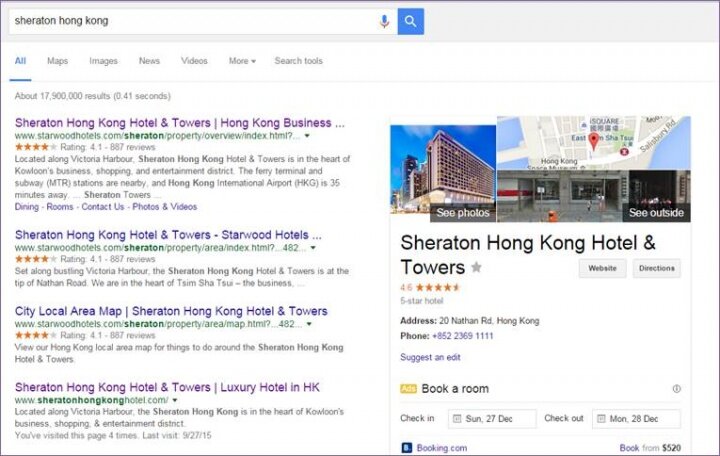Viewport: 720px width, 456px height.
Task: Click the red map pin marker
Action: [593, 141]
